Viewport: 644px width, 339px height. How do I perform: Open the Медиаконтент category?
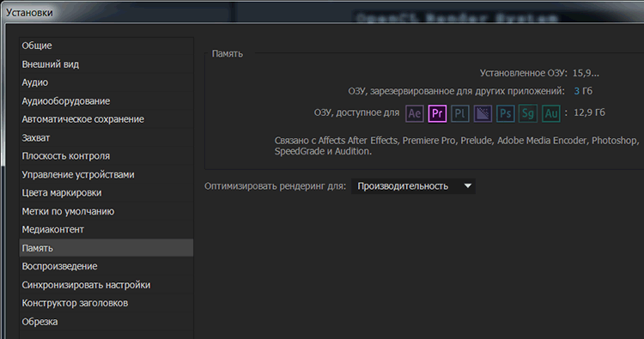(106, 229)
